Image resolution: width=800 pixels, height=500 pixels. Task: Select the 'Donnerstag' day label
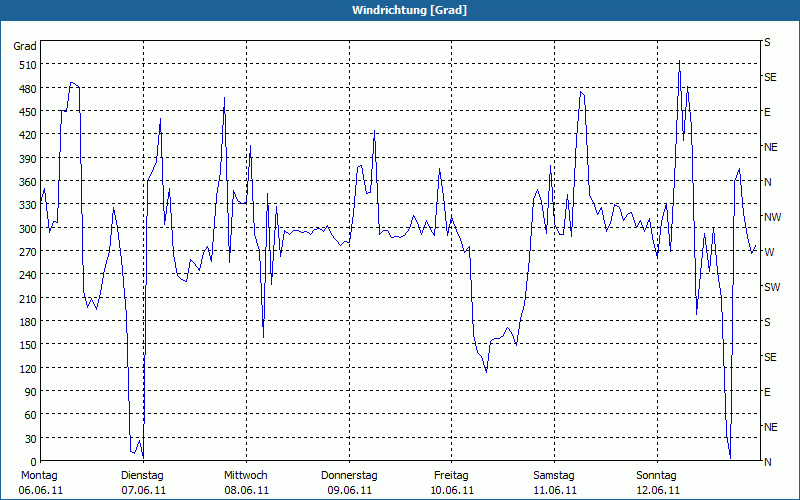pyautogui.click(x=349, y=476)
